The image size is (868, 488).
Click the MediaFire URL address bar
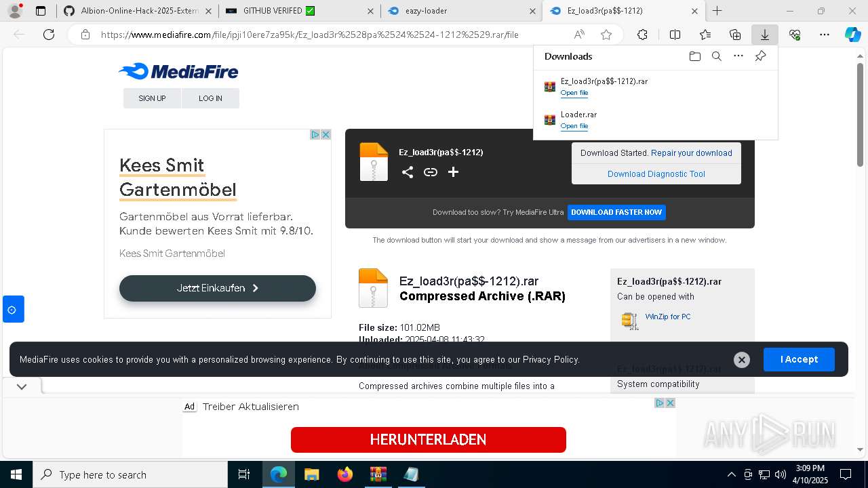click(x=310, y=35)
